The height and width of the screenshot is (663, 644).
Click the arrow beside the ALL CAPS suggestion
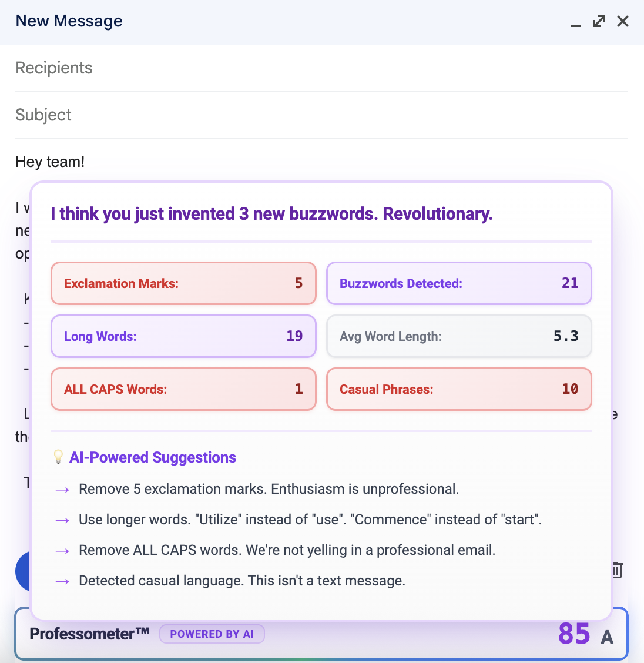[62, 551]
